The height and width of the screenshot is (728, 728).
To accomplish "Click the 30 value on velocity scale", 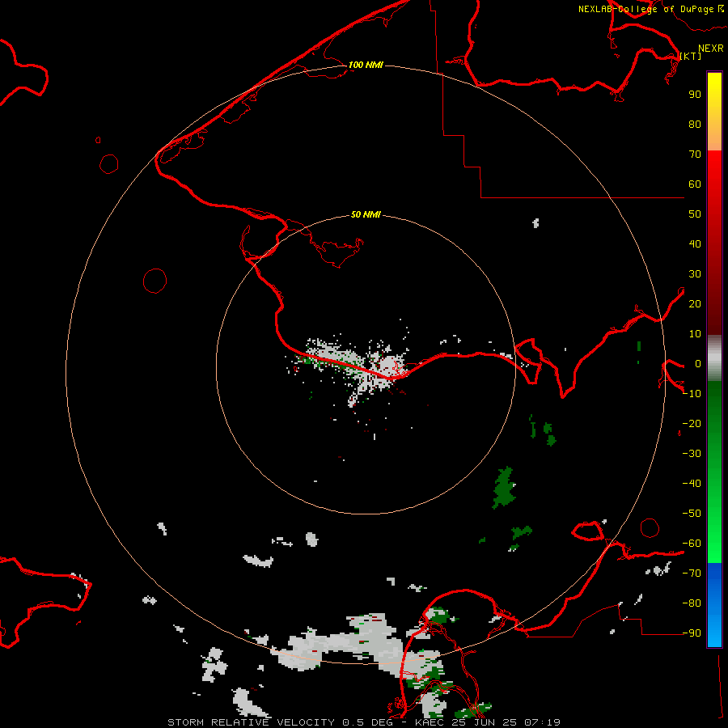I will 695,274.
